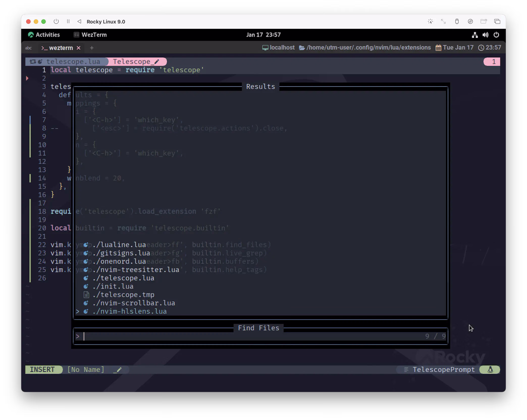This screenshot has width=527, height=420.
Task: Click the resize display icon in UTM toolbar
Action: [443, 21]
